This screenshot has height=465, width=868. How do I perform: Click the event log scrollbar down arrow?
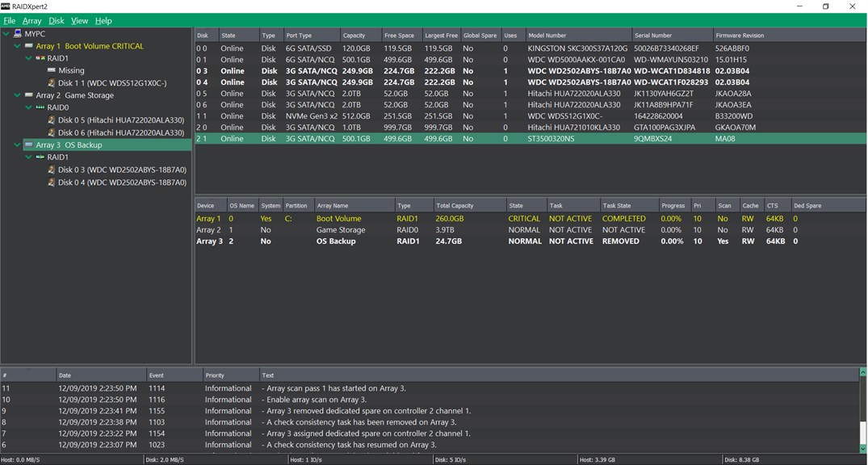click(862, 449)
